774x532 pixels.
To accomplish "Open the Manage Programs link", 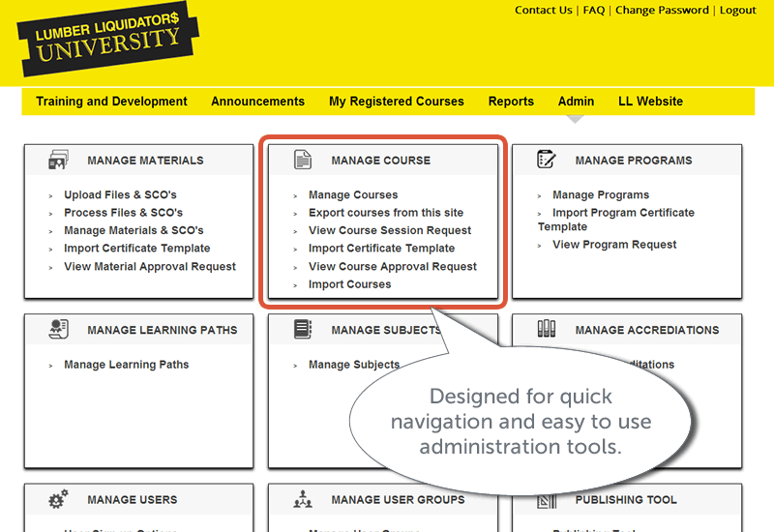I will [x=600, y=194].
